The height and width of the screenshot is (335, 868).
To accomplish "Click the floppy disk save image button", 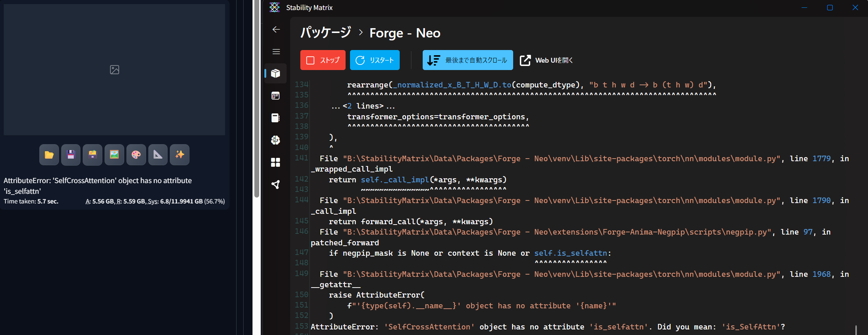I will (71, 155).
